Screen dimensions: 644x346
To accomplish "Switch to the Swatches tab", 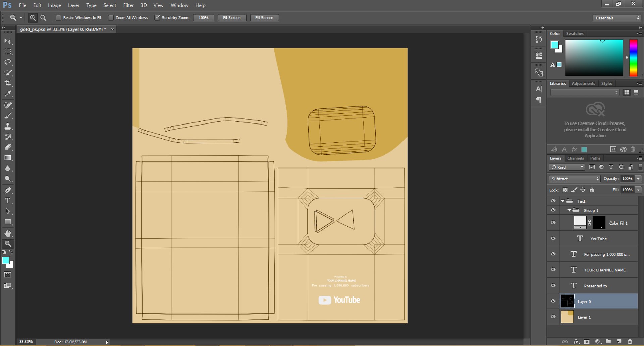I will (x=575, y=34).
